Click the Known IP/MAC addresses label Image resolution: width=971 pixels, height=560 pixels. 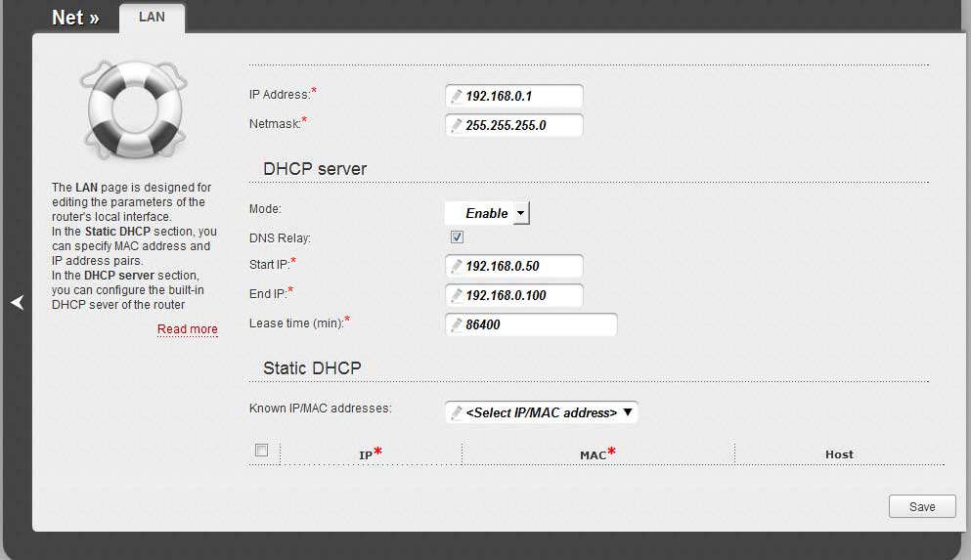tap(320, 409)
